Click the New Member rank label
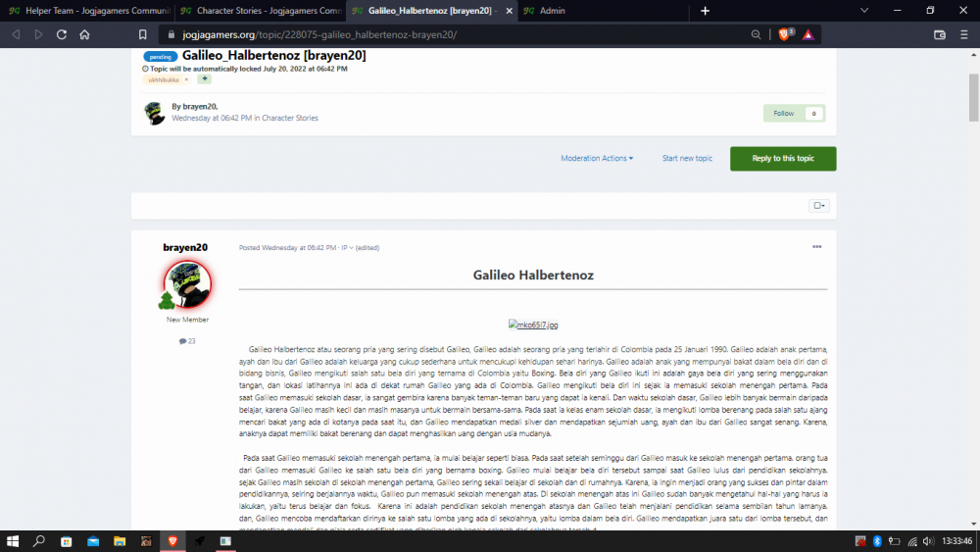 187,320
